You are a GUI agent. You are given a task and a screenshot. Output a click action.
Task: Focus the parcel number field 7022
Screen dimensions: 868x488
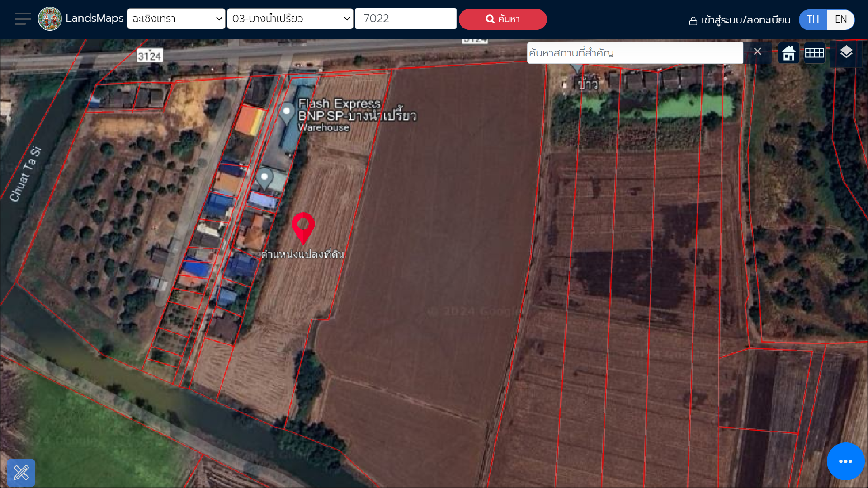[x=406, y=19]
